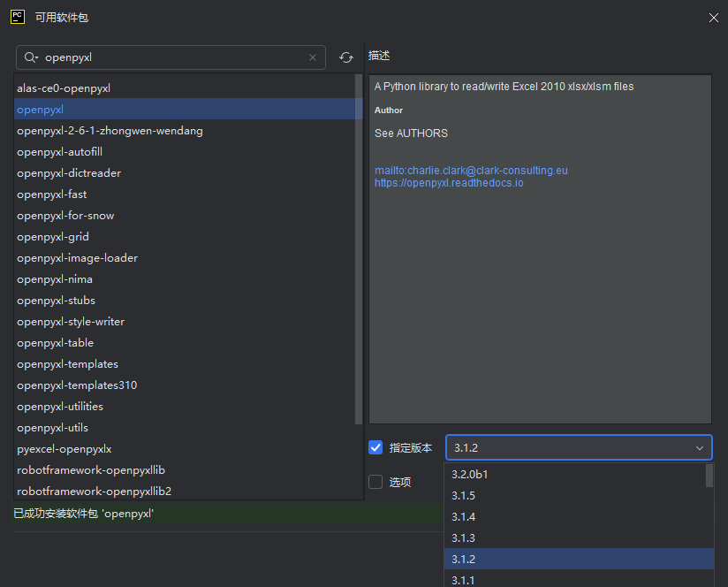
Task: Clear the openpyxl search text
Action: pyautogui.click(x=313, y=57)
